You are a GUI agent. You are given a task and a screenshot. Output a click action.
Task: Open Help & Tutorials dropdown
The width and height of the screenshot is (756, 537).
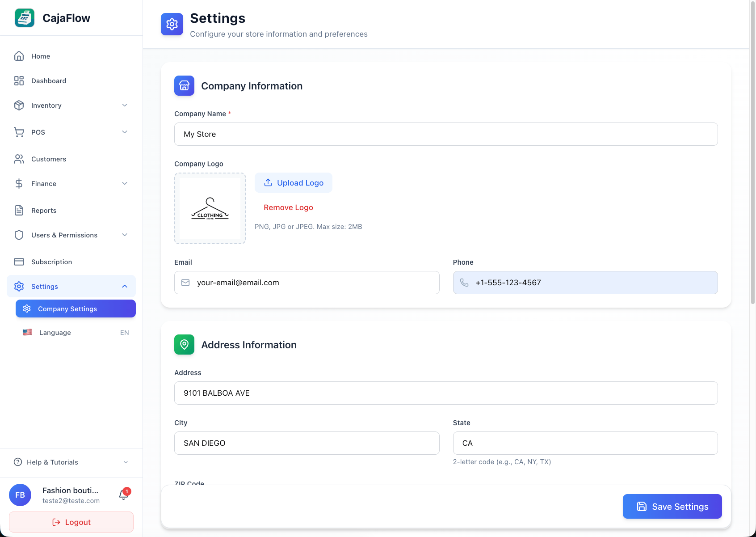pos(126,462)
